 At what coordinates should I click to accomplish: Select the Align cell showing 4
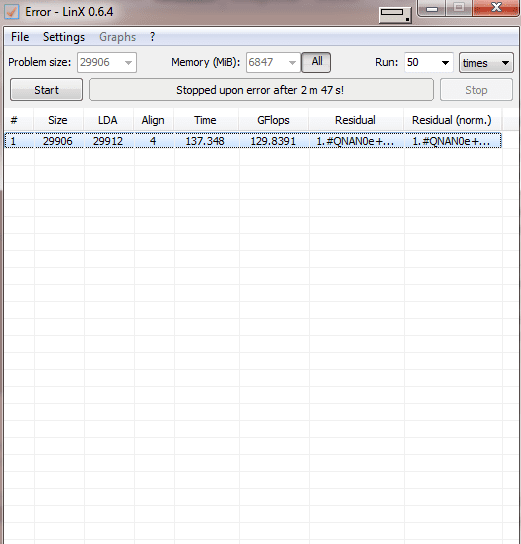point(153,141)
